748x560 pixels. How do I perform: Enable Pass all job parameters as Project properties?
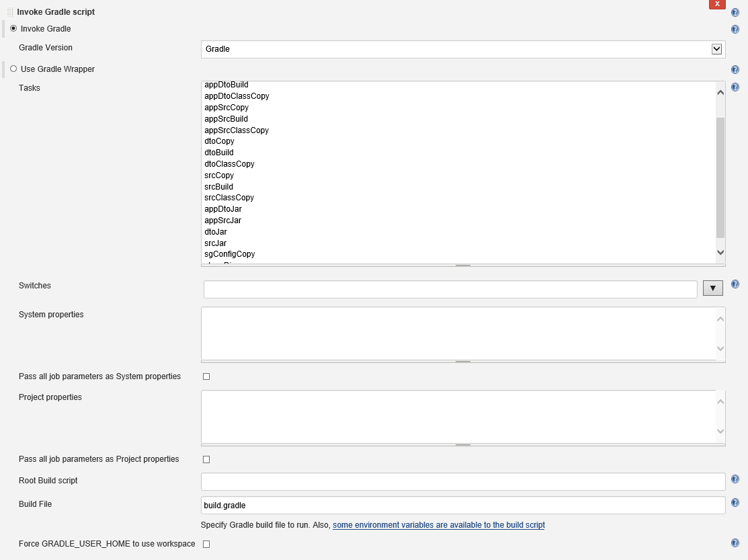206,459
